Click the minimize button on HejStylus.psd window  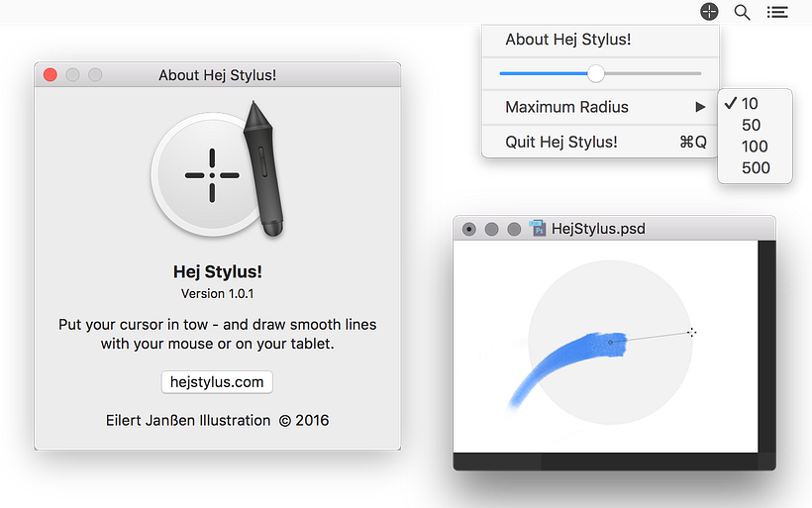click(x=491, y=229)
